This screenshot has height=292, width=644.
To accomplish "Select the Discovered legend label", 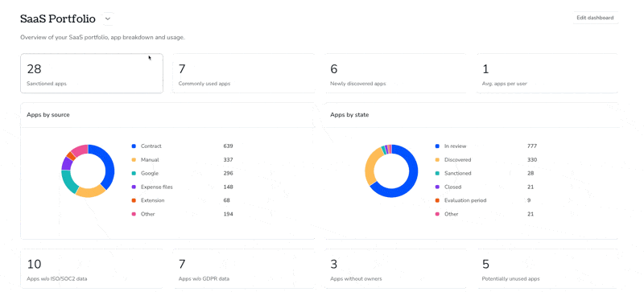I will (x=458, y=160).
